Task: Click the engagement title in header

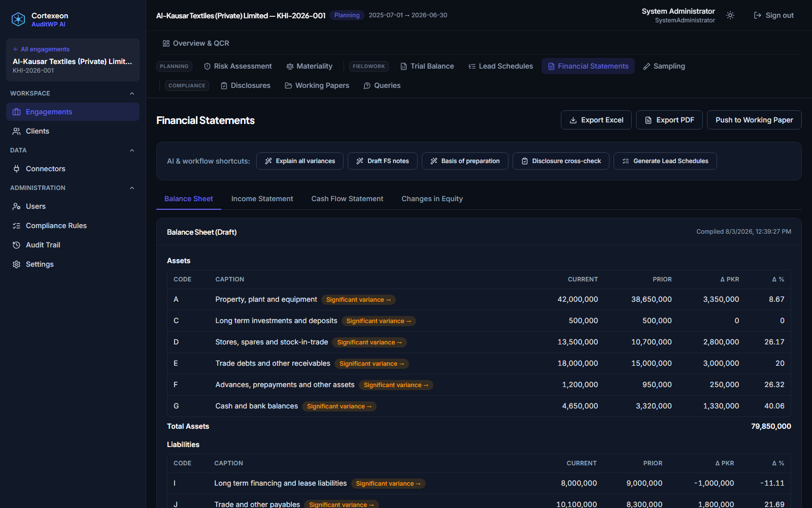Action: (241, 16)
